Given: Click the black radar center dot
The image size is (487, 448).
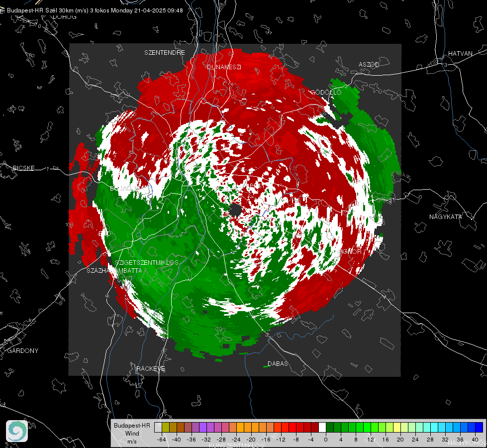Looking at the screenshot, I should [x=235, y=210].
